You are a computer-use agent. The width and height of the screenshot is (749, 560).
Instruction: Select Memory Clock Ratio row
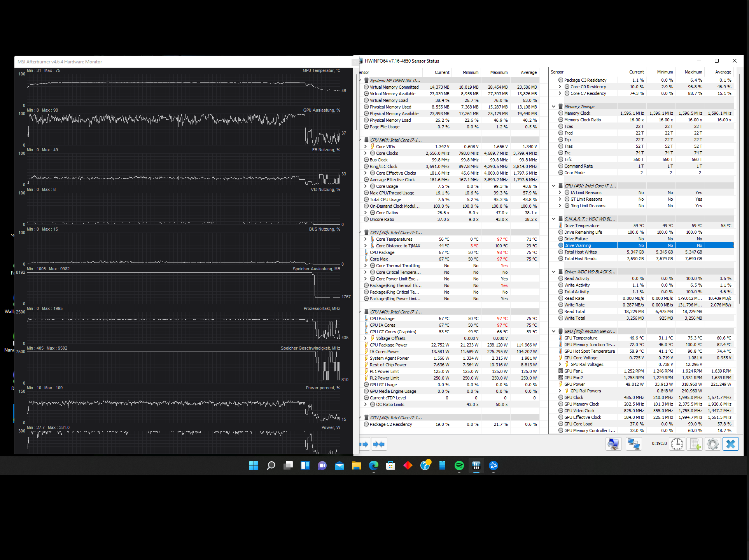coord(646,120)
